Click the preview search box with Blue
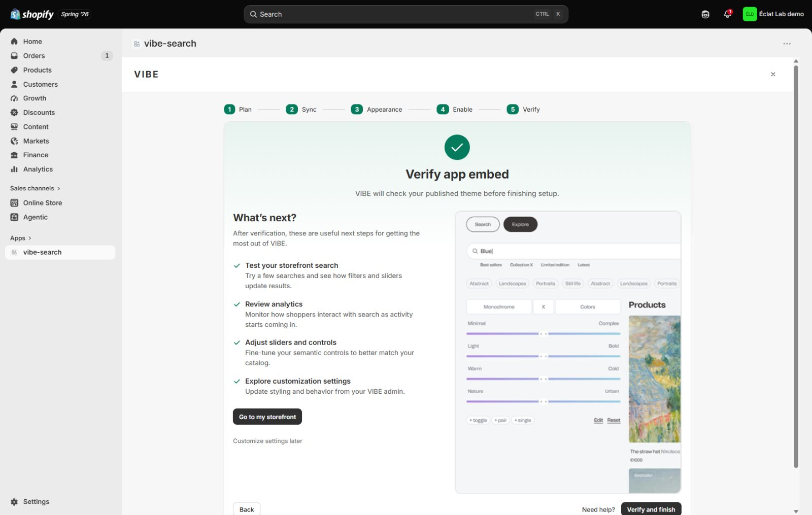The image size is (812, 515). coord(573,251)
